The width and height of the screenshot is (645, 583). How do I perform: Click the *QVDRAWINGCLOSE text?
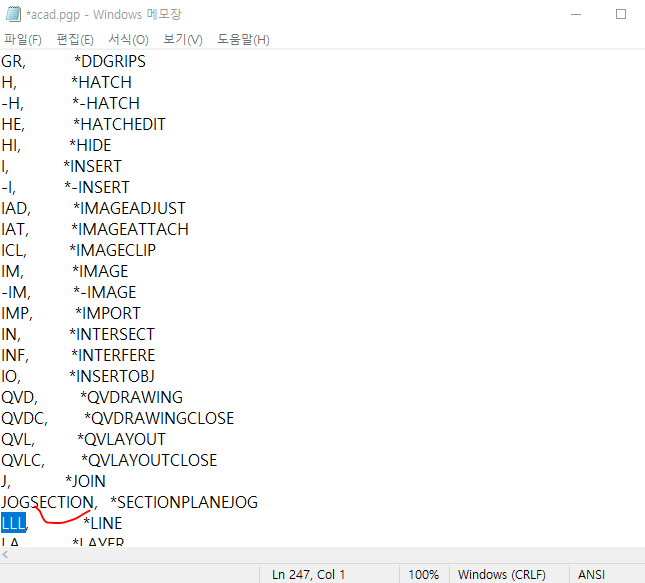point(159,418)
